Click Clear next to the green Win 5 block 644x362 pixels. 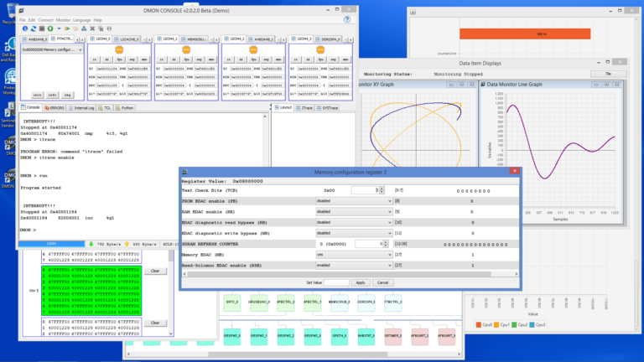click(x=155, y=271)
